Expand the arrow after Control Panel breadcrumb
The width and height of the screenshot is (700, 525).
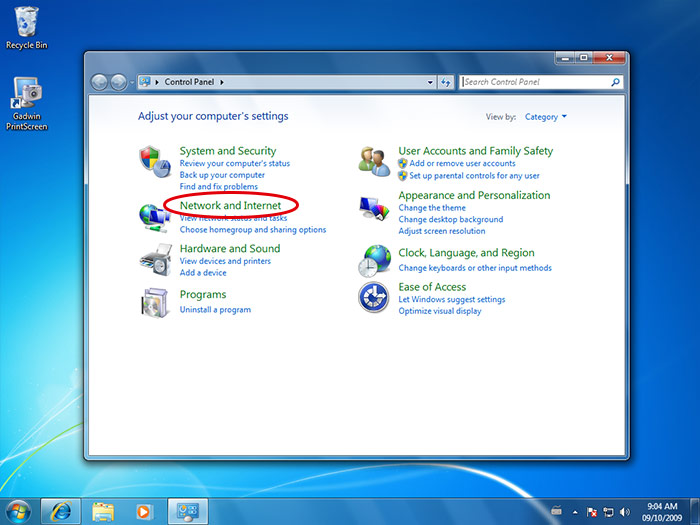(221, 82)
